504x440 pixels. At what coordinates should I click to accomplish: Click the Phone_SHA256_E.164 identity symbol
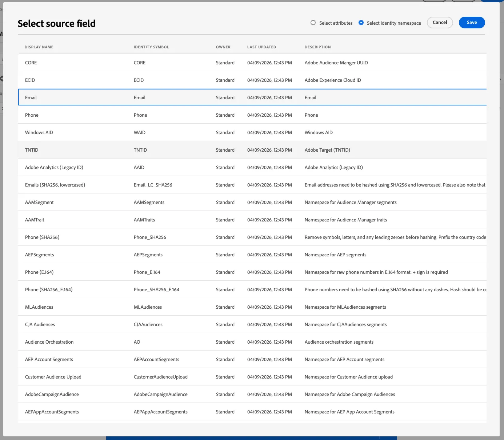pos(156,289)
